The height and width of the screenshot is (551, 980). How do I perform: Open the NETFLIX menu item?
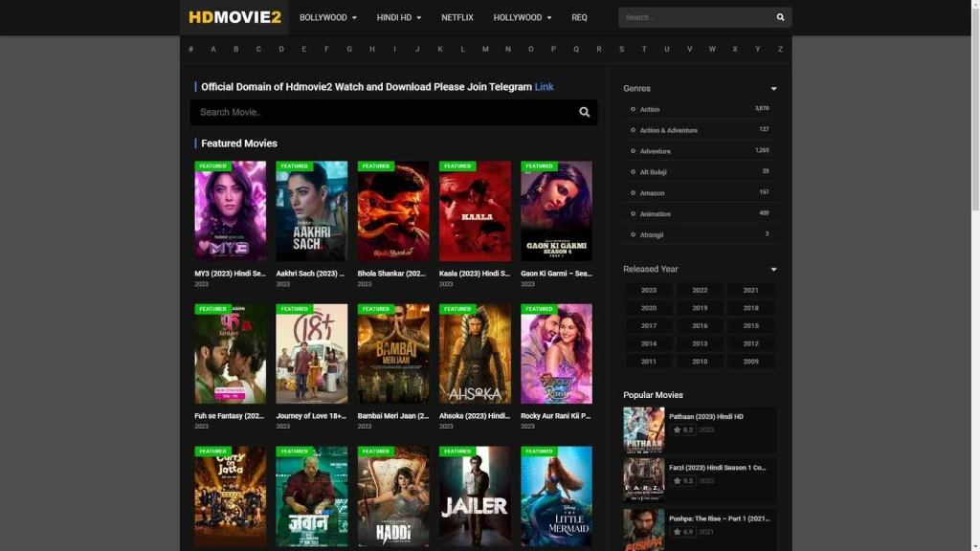coord(457,17)
